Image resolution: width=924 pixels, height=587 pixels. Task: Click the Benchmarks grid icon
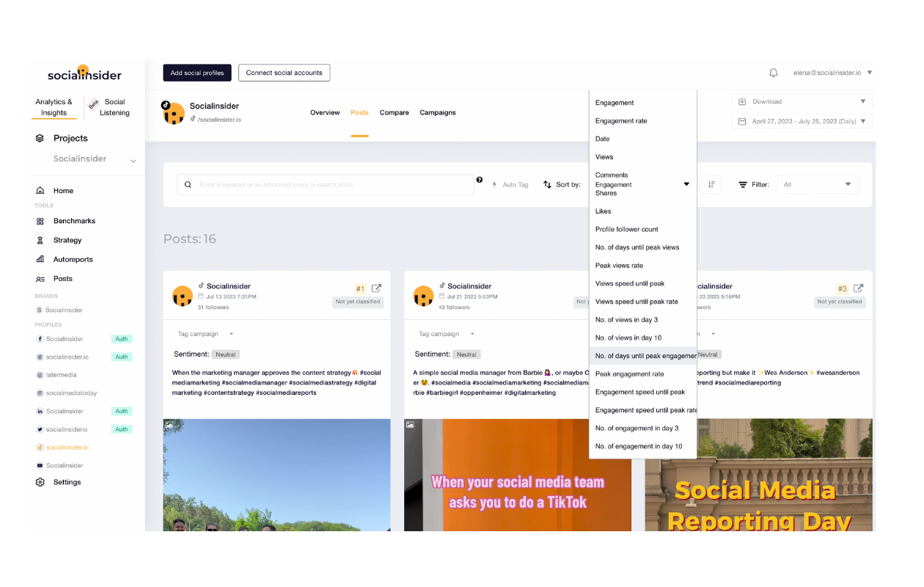click(x=40, y=221)
